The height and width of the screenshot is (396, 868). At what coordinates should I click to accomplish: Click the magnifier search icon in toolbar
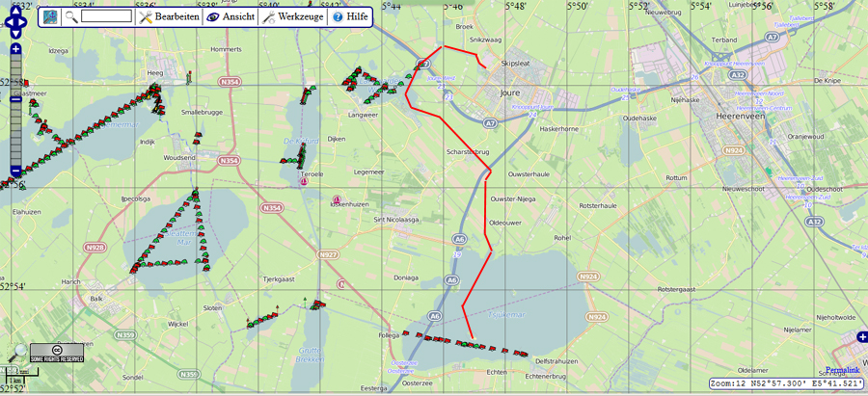tap(72, 16)
